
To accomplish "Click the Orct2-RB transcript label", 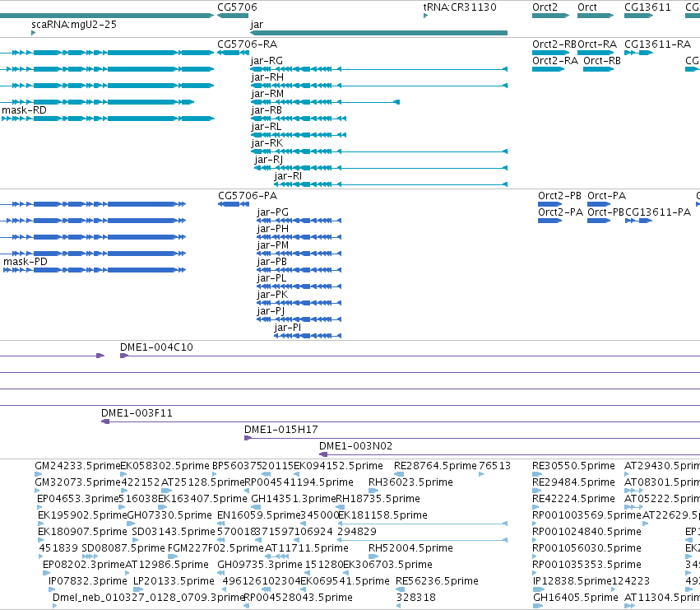I will 554,44.
